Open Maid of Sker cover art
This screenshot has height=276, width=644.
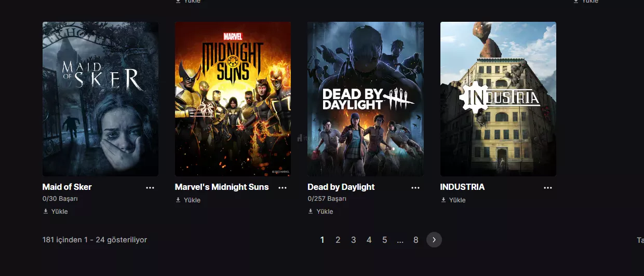tap(100, 99)
